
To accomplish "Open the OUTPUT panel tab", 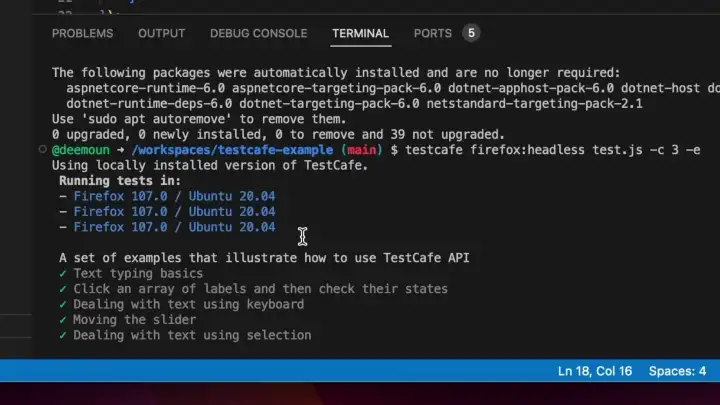I will coord(161,33).
